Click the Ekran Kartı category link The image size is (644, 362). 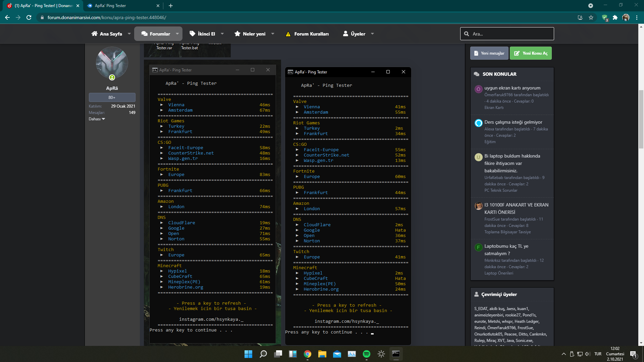point(494,108)
